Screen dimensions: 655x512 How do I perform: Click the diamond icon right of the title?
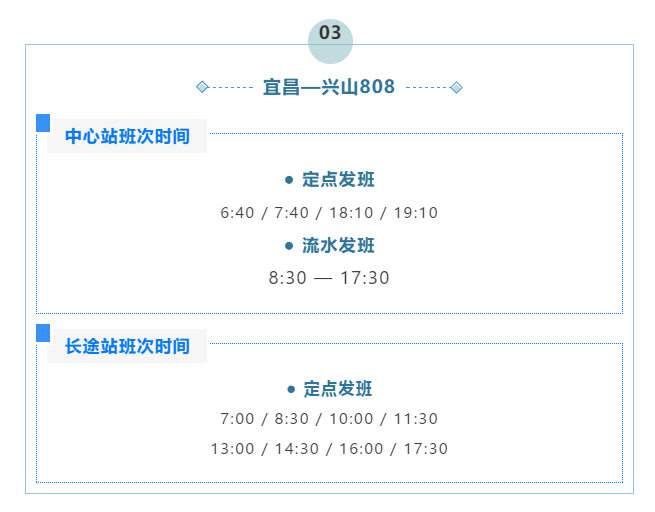pos(456,87)
